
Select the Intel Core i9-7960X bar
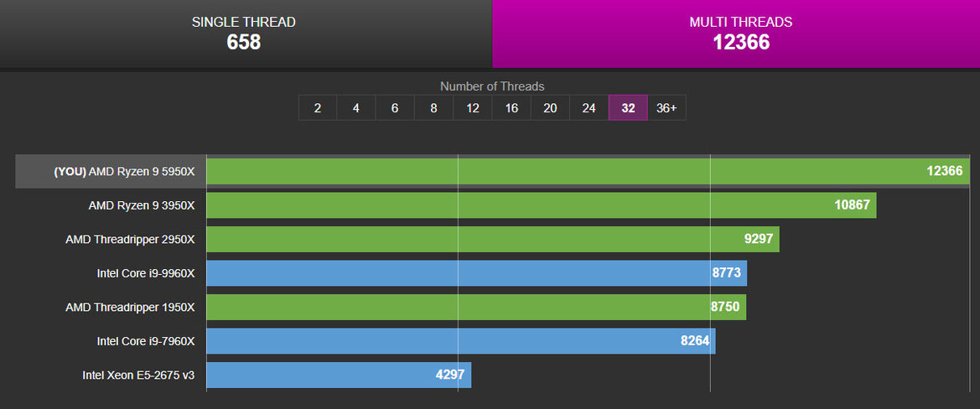tap(460, 341)
